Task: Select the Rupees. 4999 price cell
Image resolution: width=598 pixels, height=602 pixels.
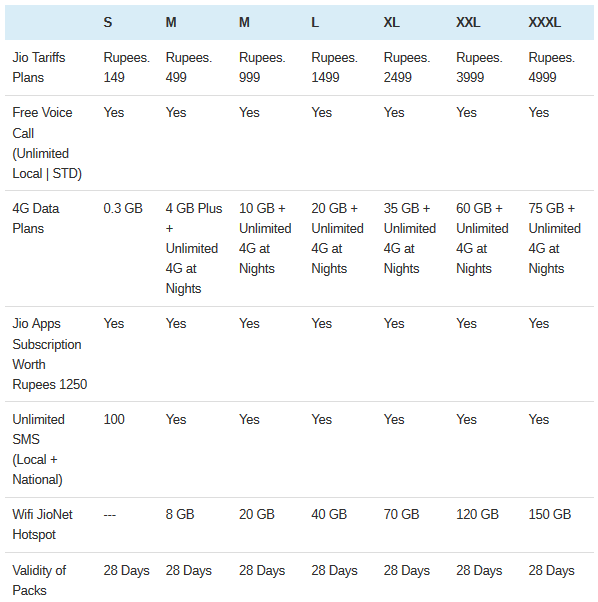Action: click(x=552, y=67)
